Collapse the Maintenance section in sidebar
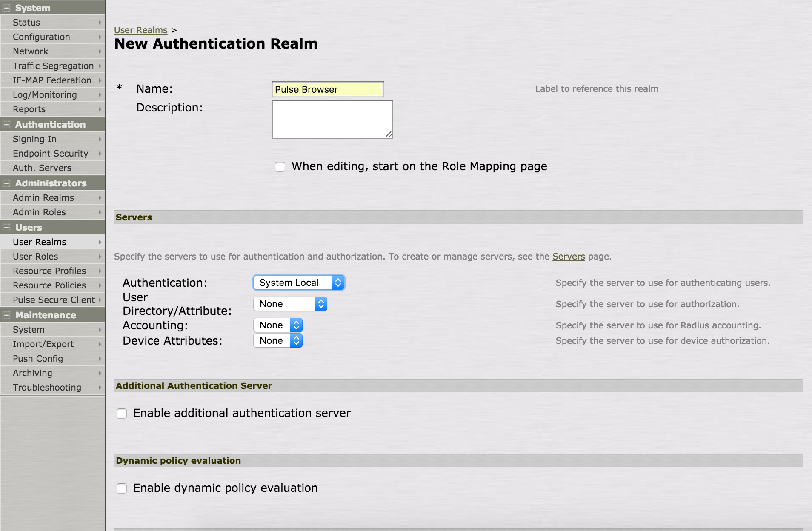 coord(6,315)
